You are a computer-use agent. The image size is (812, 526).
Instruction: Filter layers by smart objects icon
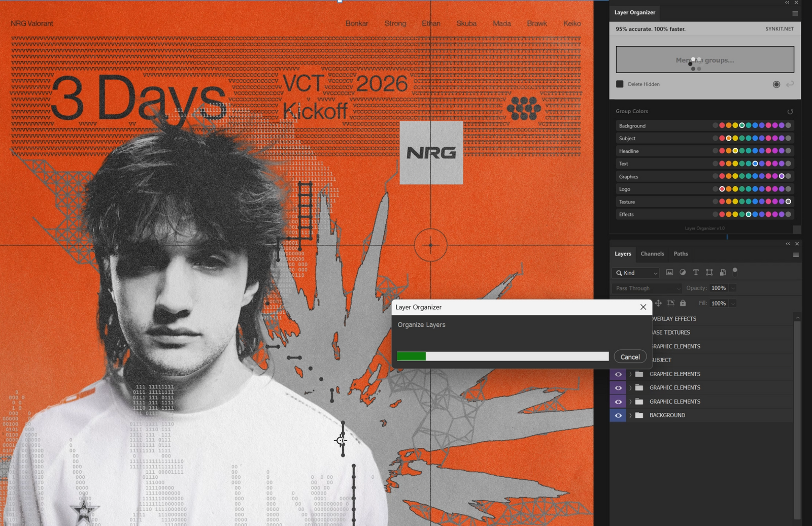pos(723,273)
